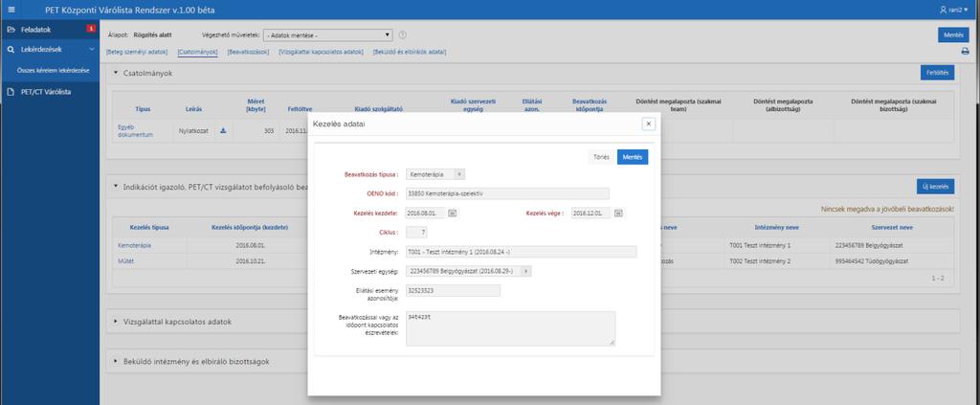Click the Feltöltés upload button
Screen dimensions: 980x405
pyautogui.click(x=937, y=73)
